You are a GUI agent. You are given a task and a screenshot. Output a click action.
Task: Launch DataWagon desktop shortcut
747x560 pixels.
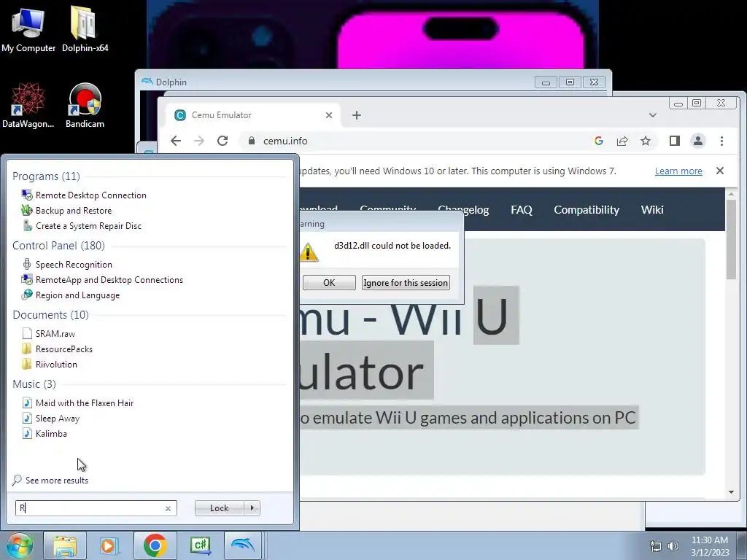coord(28,106)
